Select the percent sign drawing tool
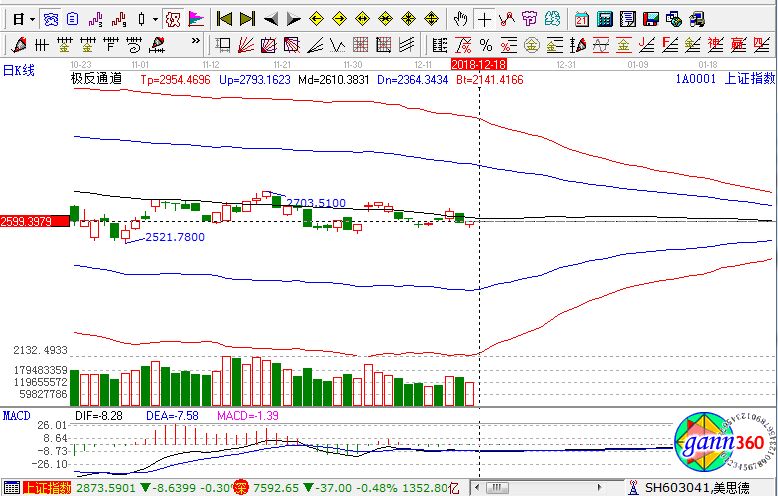Screen dimensions: 778x496 click(x=486, y=44)
